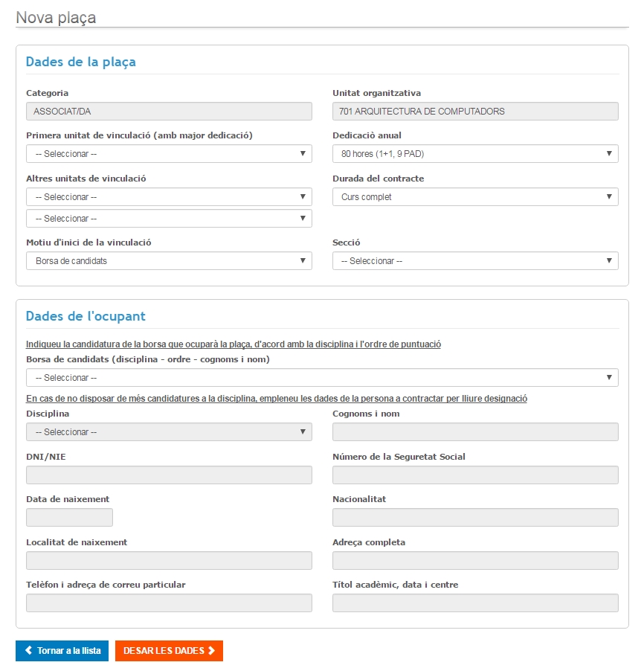Expand the 'Secció' dropdown
The height and width of the screenshot is (668, 644).
(x=475, y=261)
